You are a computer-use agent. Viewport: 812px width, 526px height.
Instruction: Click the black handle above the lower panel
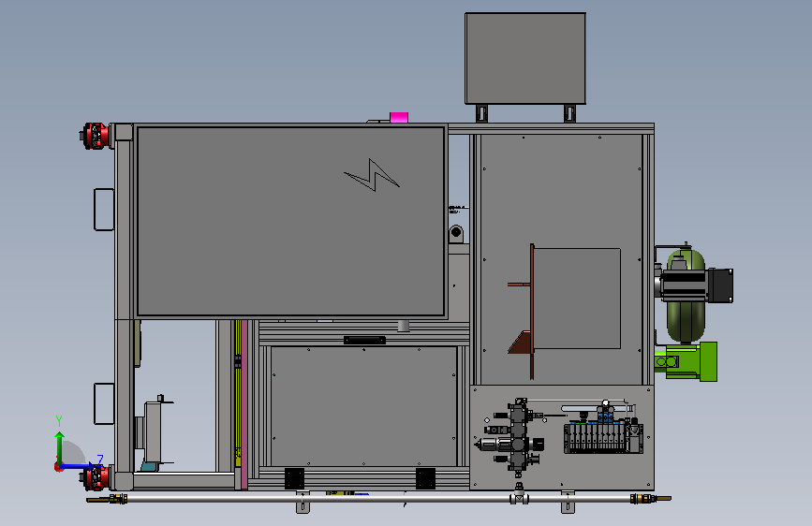click(364, 340)
